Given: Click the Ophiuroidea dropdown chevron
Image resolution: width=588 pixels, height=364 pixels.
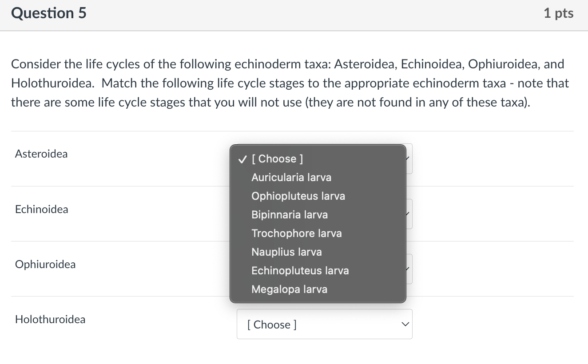Looking at the screenshot, I should [x=405, y=269].
